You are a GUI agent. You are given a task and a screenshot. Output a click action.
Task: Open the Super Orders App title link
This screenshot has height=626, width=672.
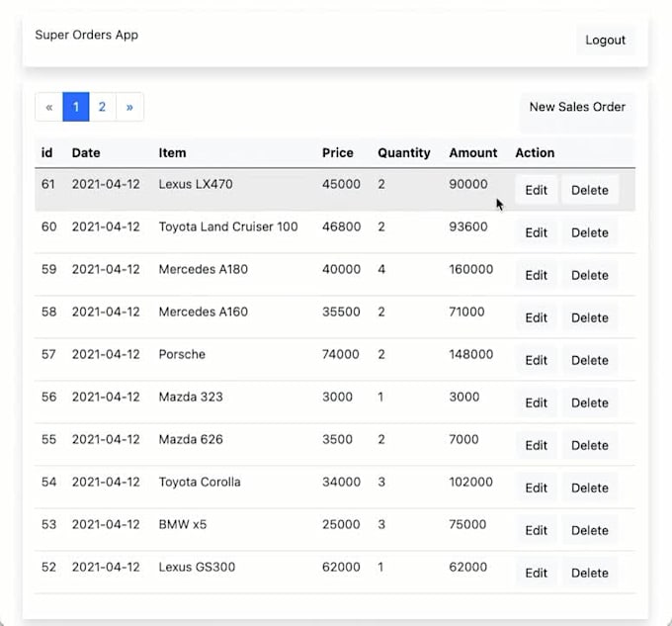[87, 35]
